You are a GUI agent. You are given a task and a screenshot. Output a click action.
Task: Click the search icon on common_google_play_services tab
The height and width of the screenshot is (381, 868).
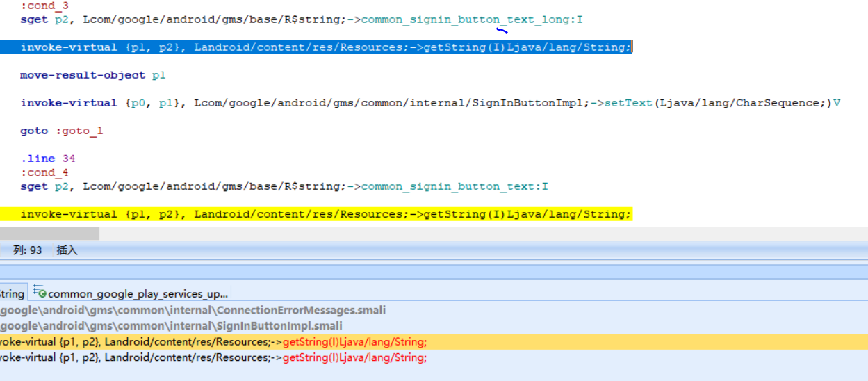pyautogui.click(x=39, y=293)
